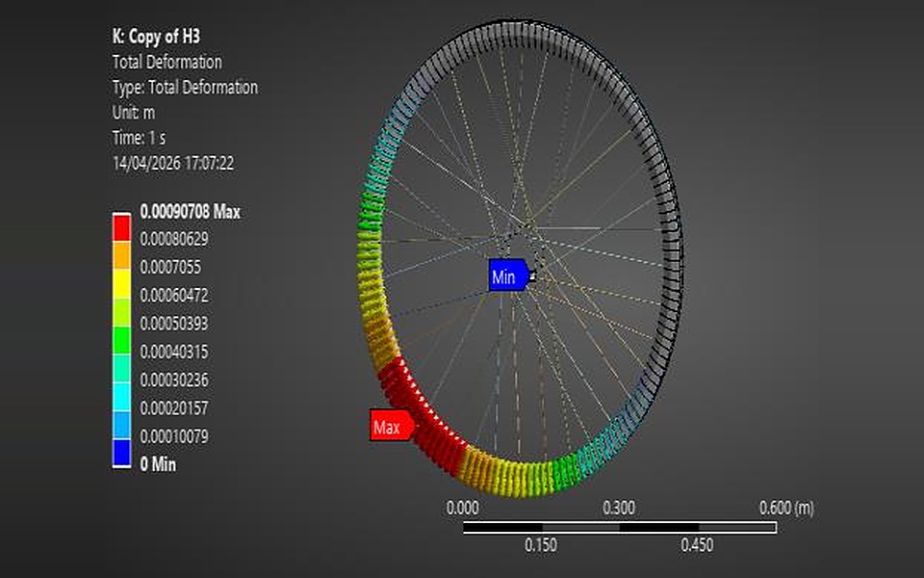Click legend value 0.00030236
The height and width of the screenshot is (578, 924).
click(174, 380)
